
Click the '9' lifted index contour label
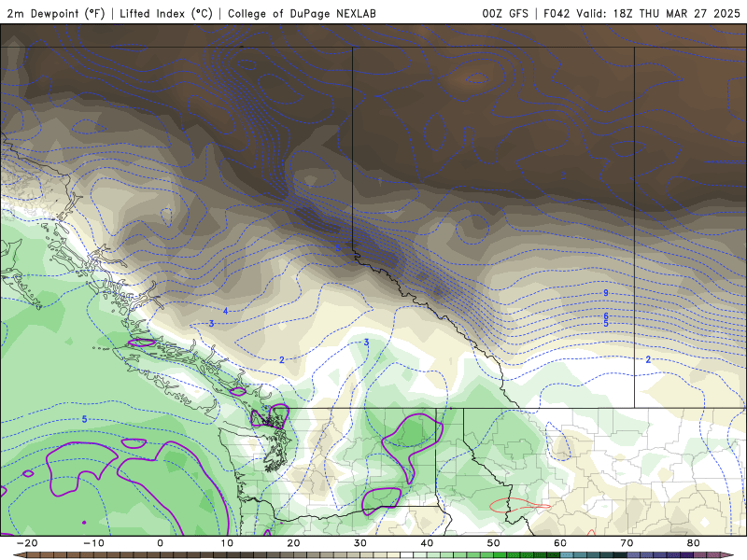tap(606, 293)
